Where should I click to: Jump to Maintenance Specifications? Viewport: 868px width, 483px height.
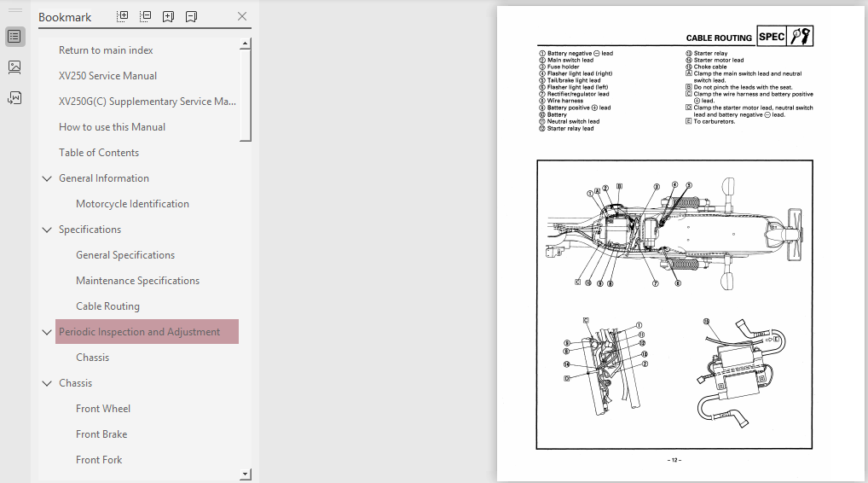point(137,280)
